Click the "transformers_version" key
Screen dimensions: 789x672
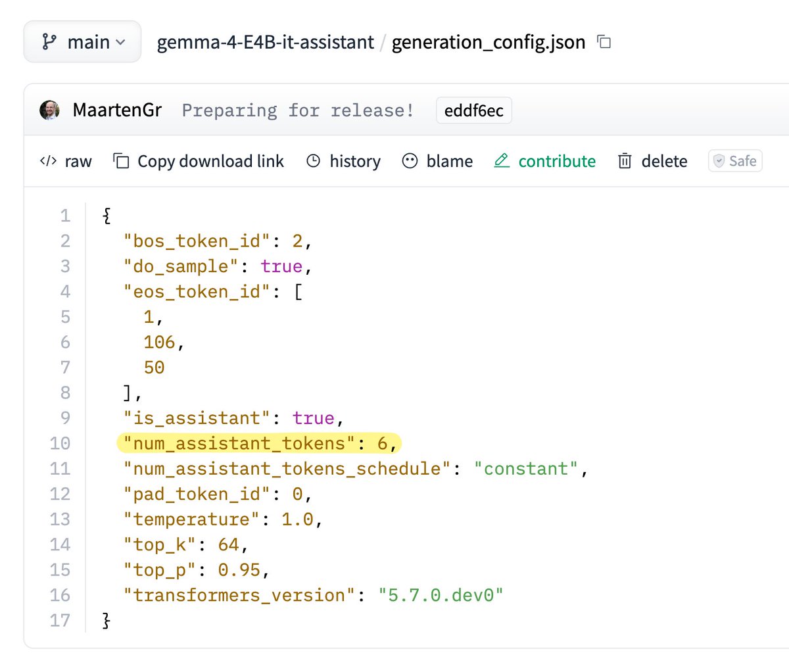239,595
